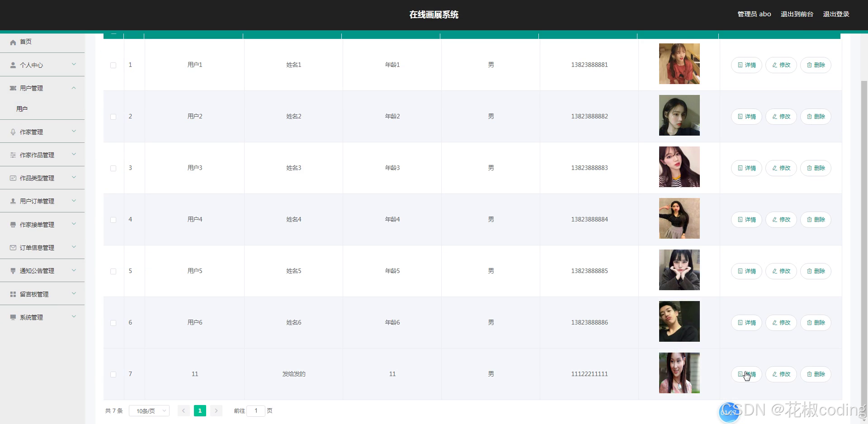The width and height of the screenshot is (868, 424).
Task: Open the 10条/页 page size dropdown
Action: click(149, 411)
